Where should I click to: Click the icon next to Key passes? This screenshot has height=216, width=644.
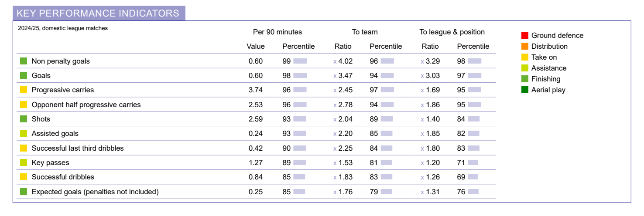coord(24,162)
